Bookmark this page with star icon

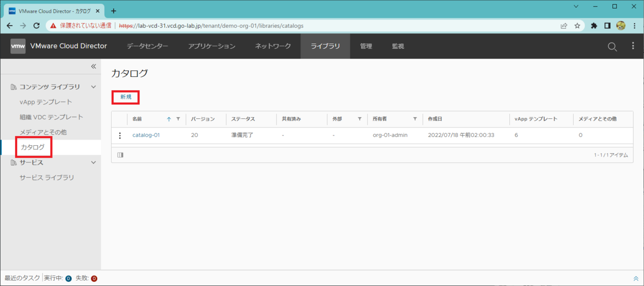(x=577, y=25)
